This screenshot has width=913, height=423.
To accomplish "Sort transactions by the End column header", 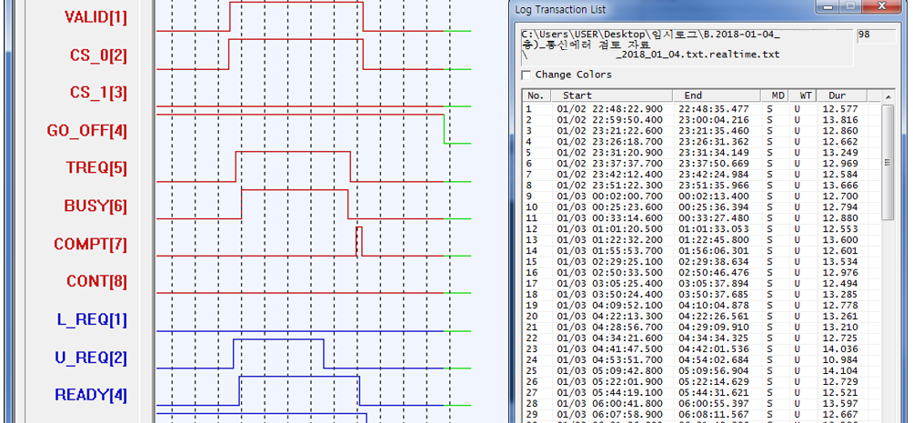I will point(717,96).
